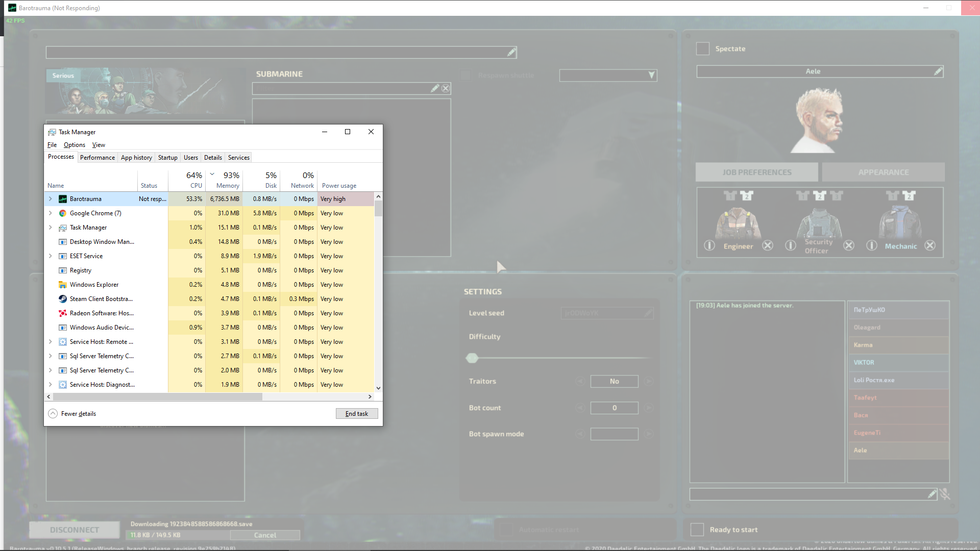Click pencil icon next to Aele name
Viewport: 980px width, 551px height.
[938, 71]
